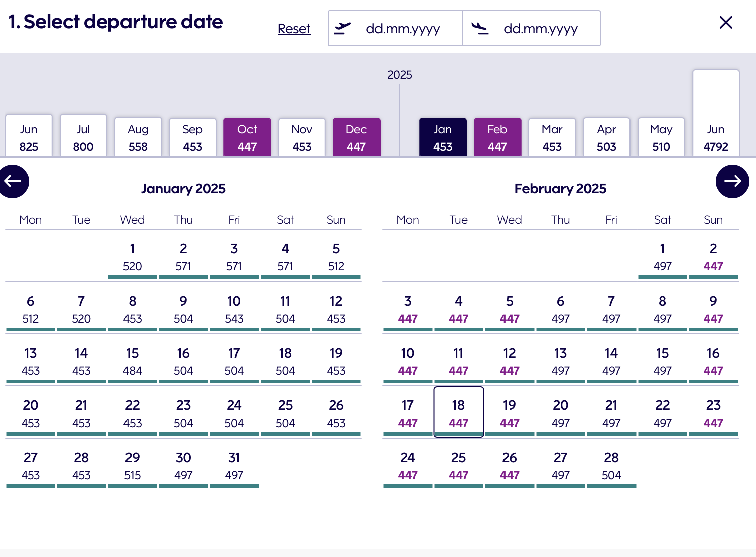
Task: Select February 18 priced at 447
Action: pos(458,413)
